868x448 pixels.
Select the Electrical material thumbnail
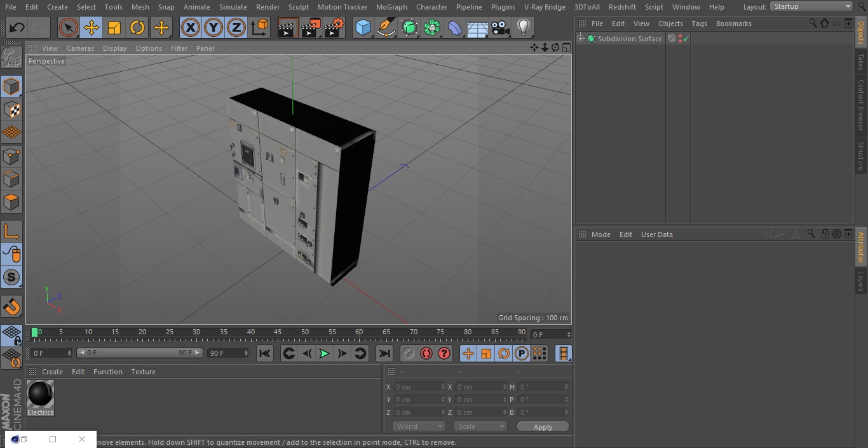click(40, 394)
